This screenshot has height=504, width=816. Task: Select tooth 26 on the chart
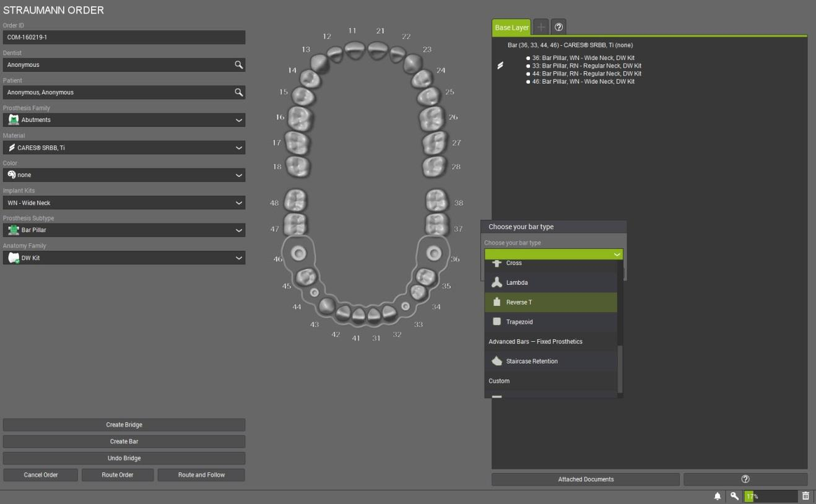pyautogui.click(x=432, y=118)
